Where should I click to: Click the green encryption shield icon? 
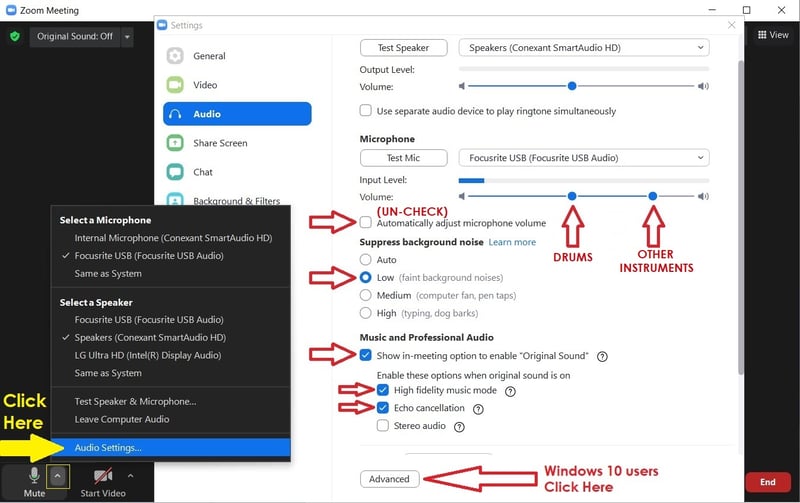tap(15, 36)
